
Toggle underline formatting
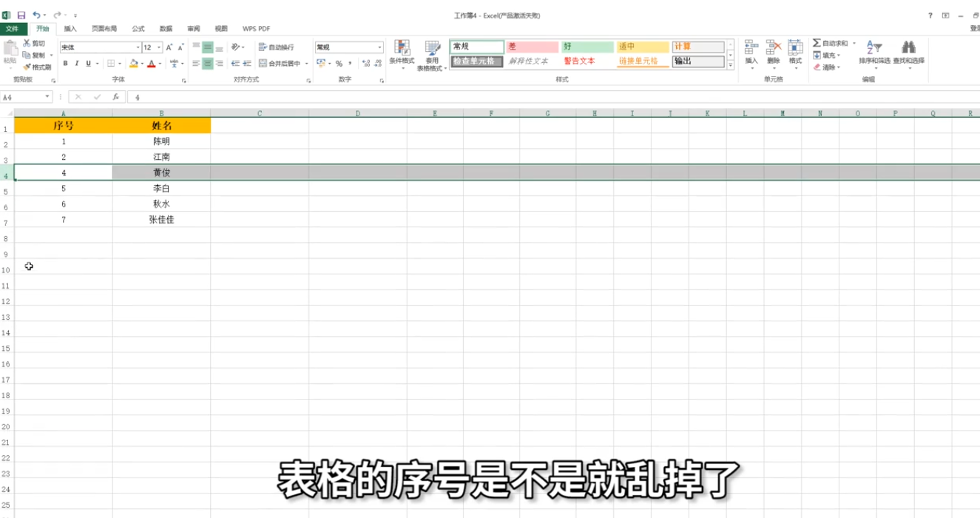click(87, 63)
